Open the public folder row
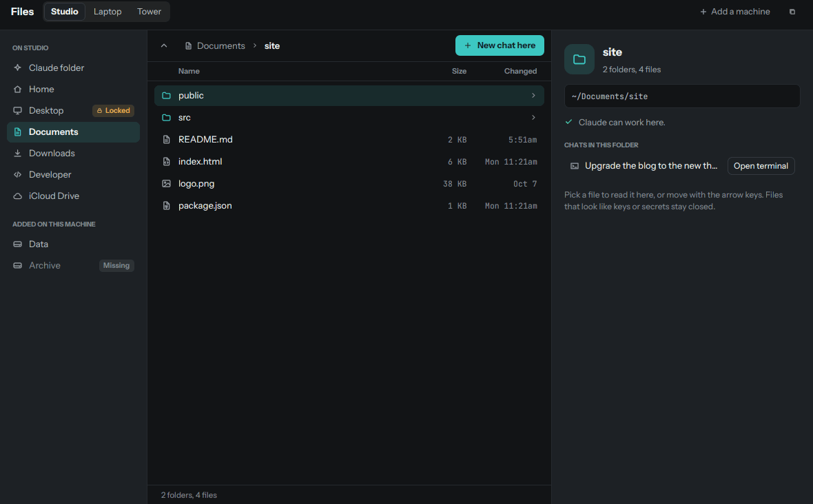 (x=349, y=95)
